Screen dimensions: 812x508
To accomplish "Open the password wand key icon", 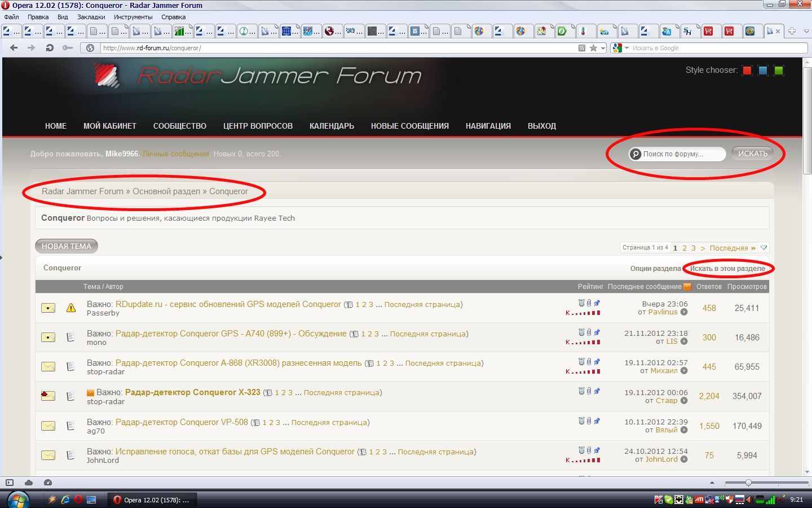I will click(x=68, y=48).
